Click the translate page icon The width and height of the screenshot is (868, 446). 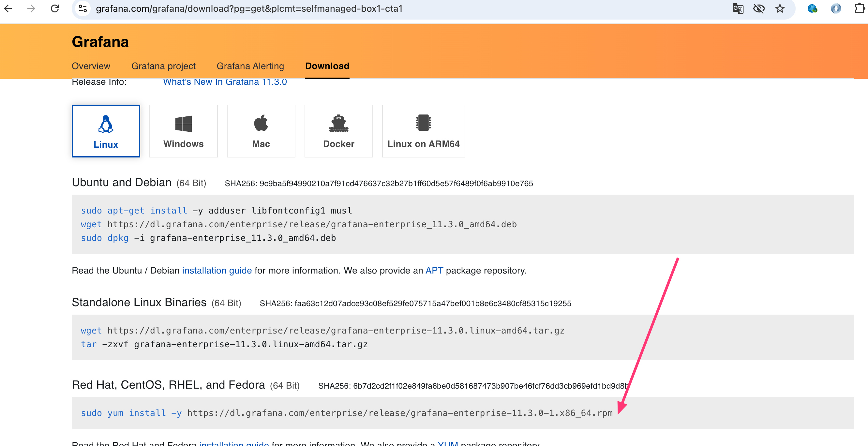pyautogui.click(x=738, y=8)
